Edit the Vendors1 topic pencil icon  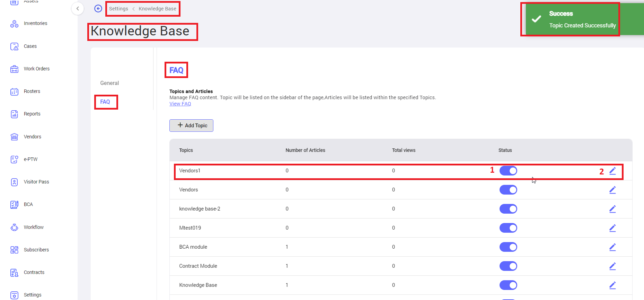pos(612,171)
